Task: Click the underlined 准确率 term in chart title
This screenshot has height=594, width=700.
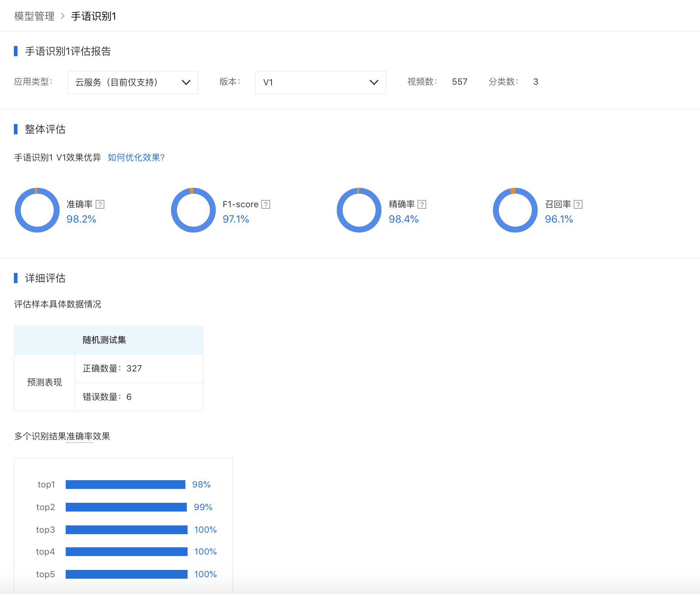Action: point(80,436)
